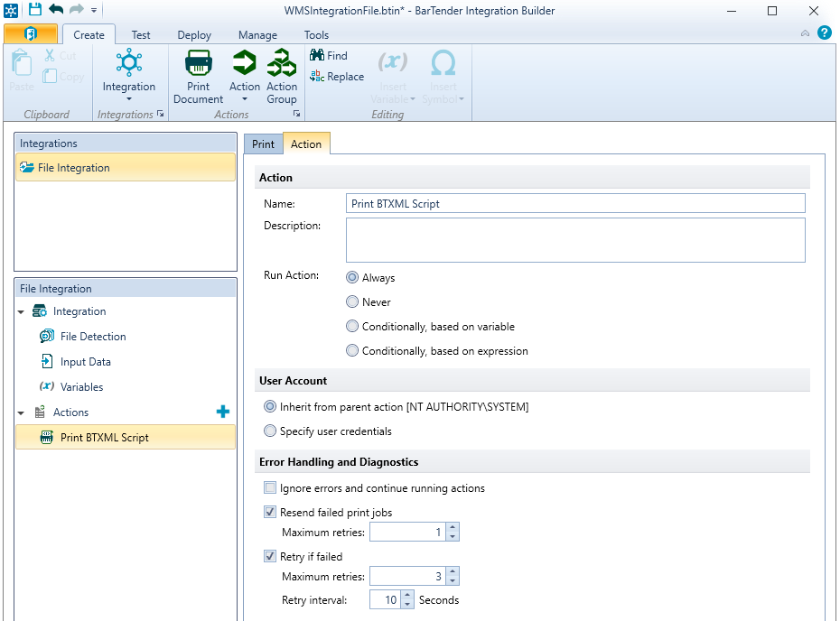
Task: Switch to the Print properties tab
Action: [263, 144]
